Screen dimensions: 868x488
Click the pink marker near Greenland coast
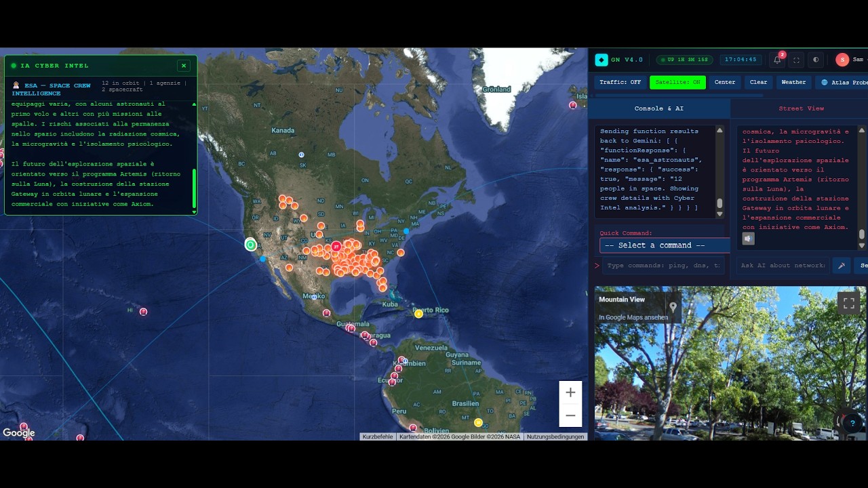coord(573,105)
